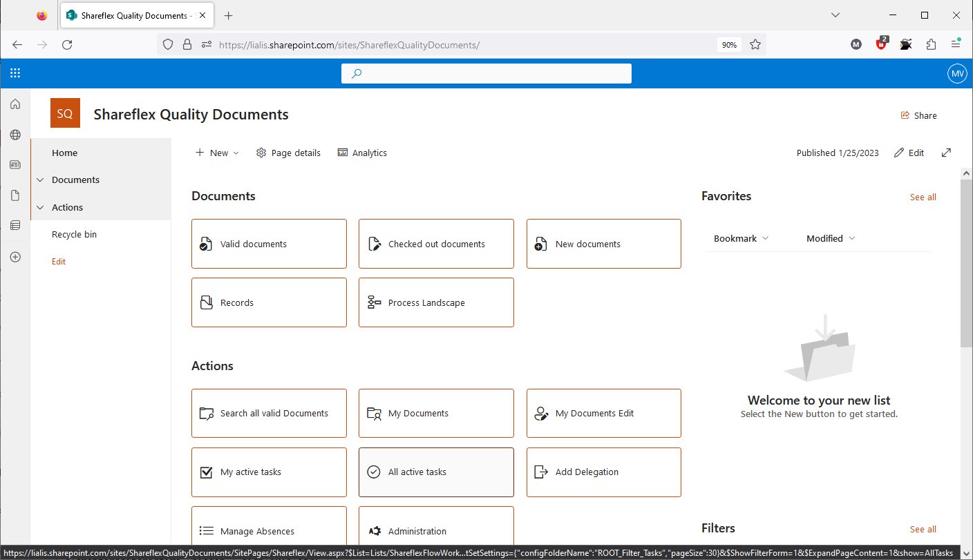Open the tracking protection shield icon
973x560 pixels.
[167, 44]
